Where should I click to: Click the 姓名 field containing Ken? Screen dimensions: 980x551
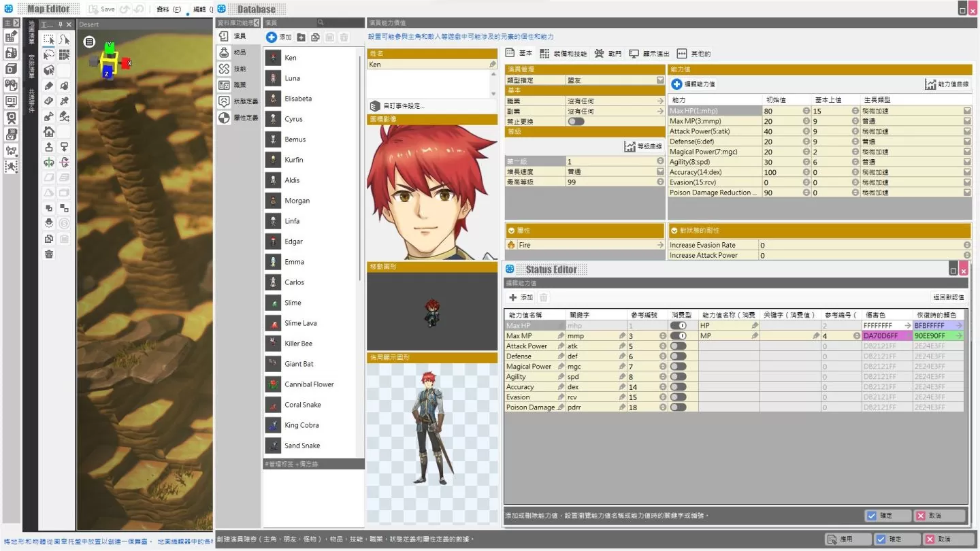tap(432, 65)
